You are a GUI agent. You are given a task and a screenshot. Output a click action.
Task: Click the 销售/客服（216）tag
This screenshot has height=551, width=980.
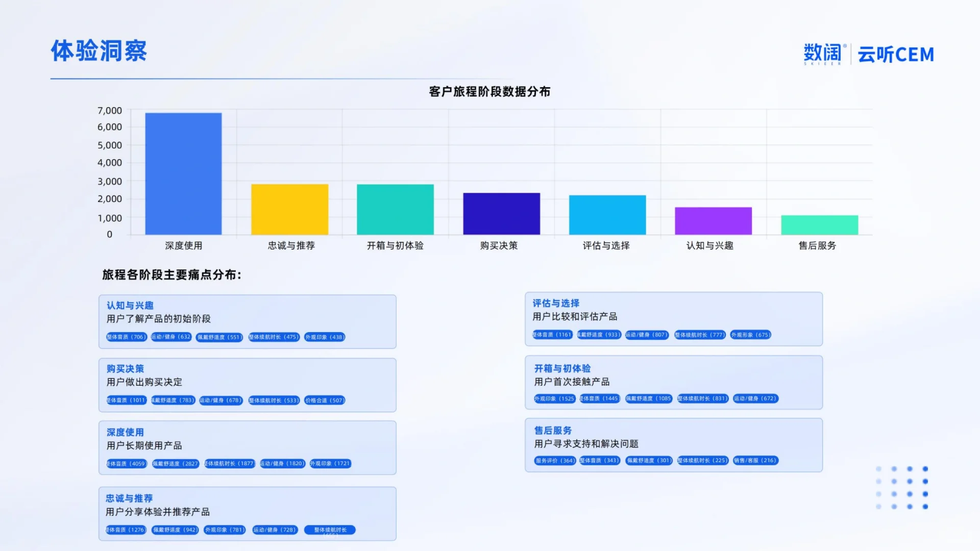click(x=755, y=461)
